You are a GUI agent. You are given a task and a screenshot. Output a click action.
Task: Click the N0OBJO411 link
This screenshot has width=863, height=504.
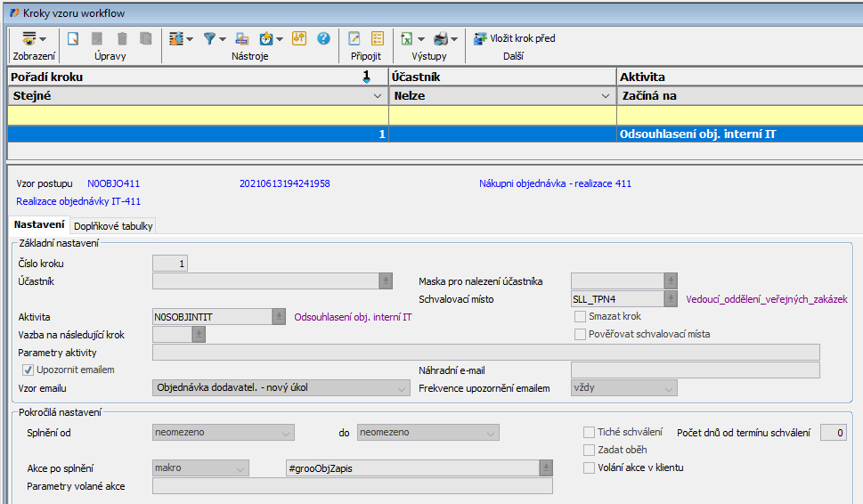click(x=113, y=183)
